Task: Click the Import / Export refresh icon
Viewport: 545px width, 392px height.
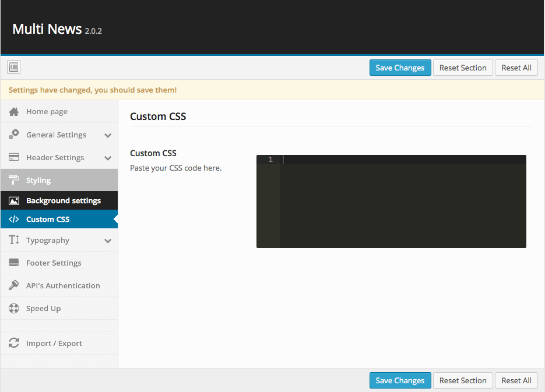Action: click(x=14, y=343)
